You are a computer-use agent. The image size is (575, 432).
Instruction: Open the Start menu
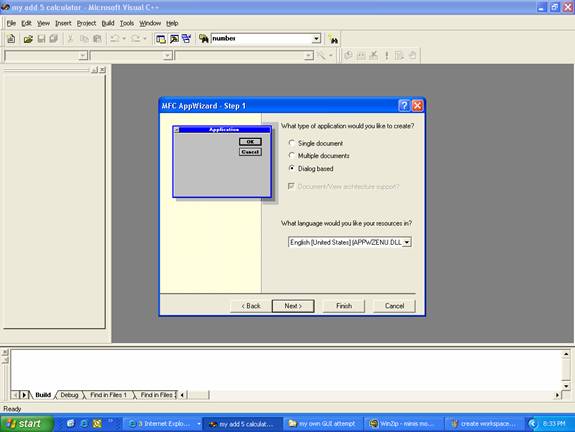(x=26, y=424)
